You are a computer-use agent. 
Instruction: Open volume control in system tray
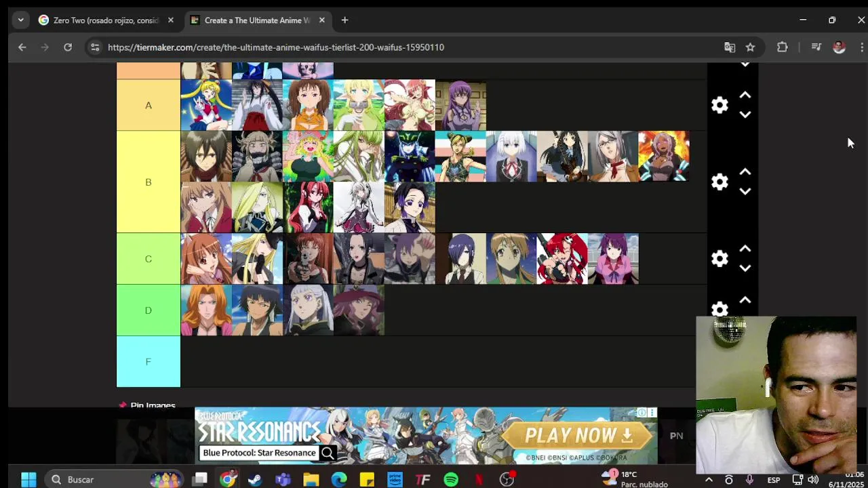click(x=813, y=479)
